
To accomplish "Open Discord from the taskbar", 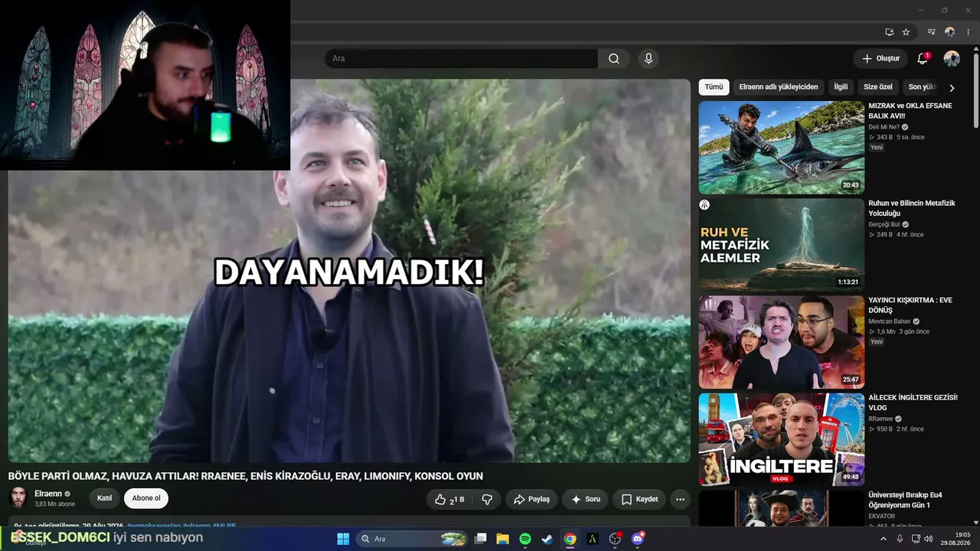I will pyautogui.click(x=638, y=539).
